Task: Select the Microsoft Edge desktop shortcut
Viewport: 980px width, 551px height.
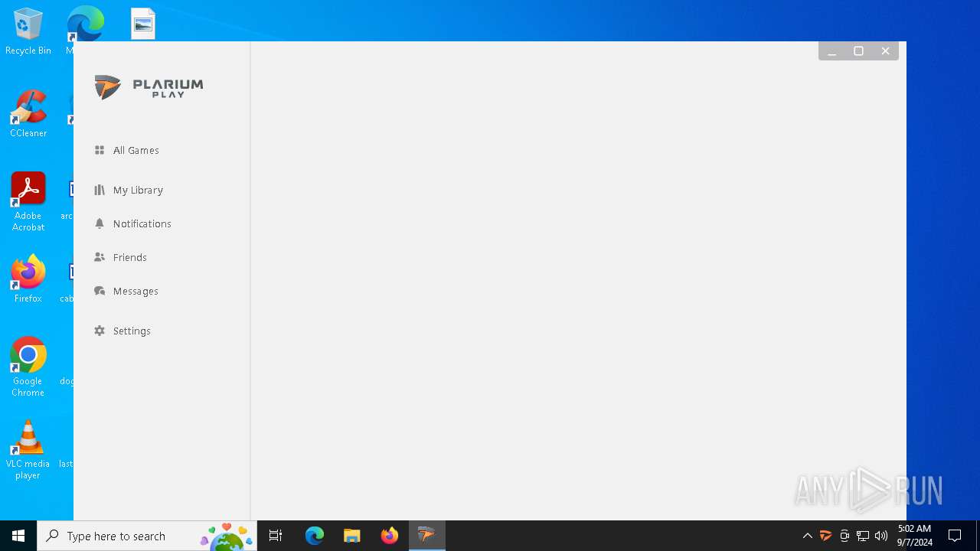Action: click(85, 24)
